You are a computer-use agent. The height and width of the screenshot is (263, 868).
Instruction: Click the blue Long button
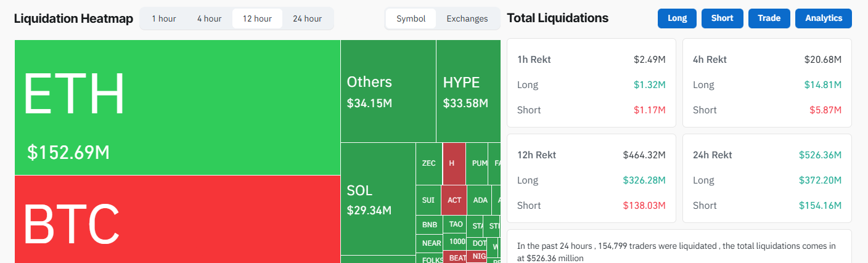point(677,18)
